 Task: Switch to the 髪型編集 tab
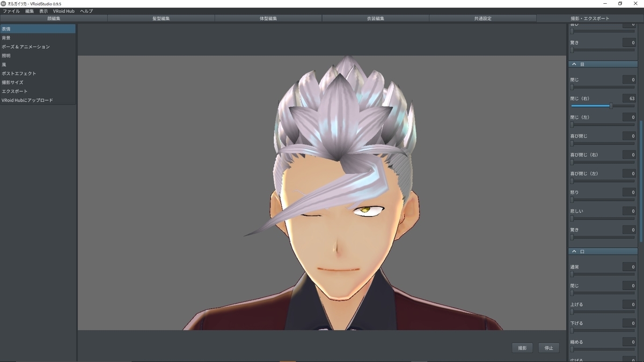(x=161, y=18)
